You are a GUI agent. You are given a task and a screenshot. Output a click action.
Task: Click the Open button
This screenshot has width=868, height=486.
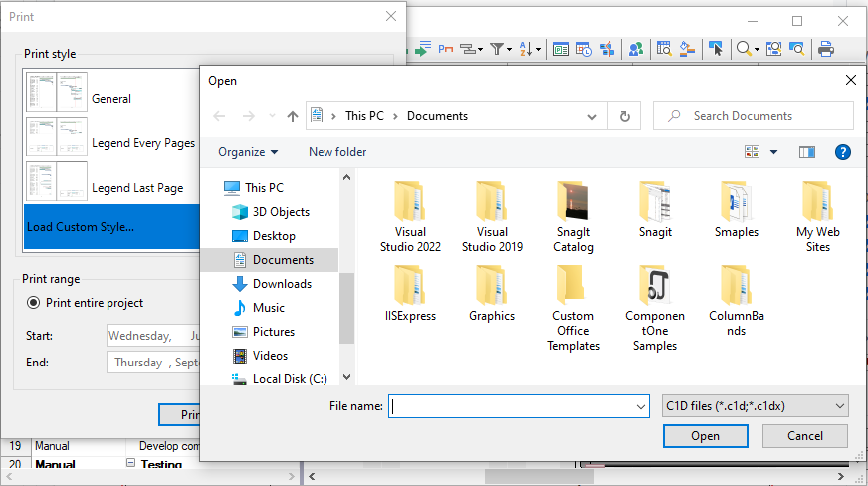point(705,436)
